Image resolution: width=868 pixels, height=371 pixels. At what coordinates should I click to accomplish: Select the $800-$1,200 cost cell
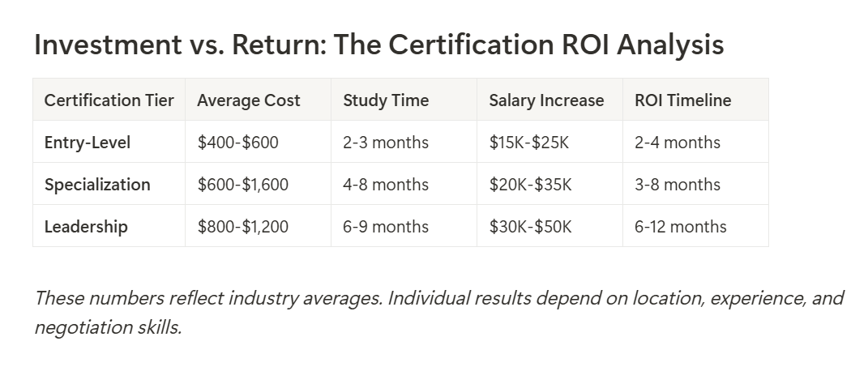pos(243,227)
